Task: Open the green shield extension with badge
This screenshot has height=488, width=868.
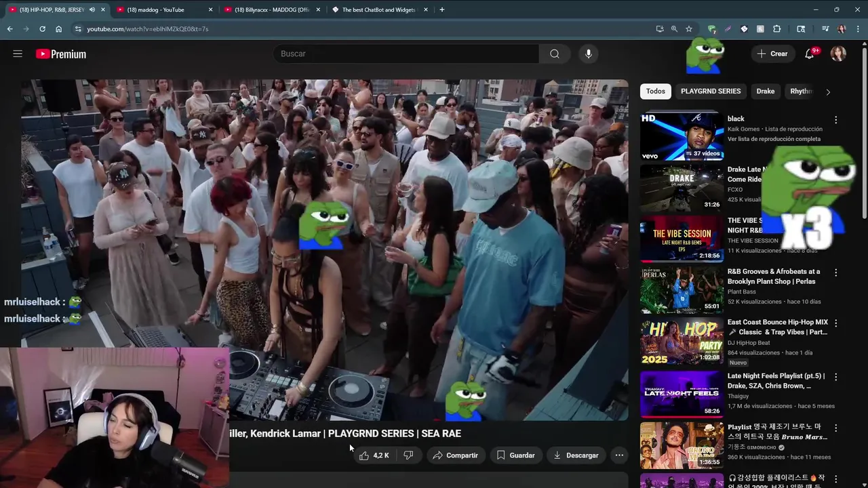Action: (x=711, y=29)
